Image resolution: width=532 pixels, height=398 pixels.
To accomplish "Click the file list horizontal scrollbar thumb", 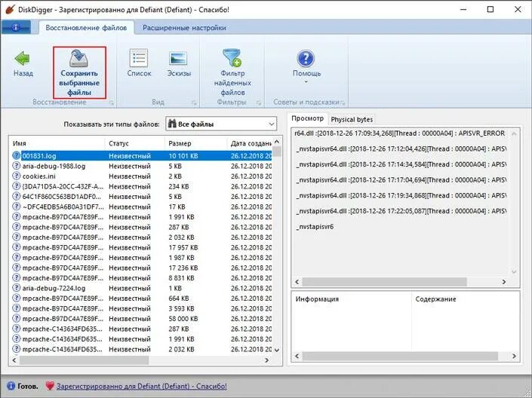I will [x=84, y=360].
